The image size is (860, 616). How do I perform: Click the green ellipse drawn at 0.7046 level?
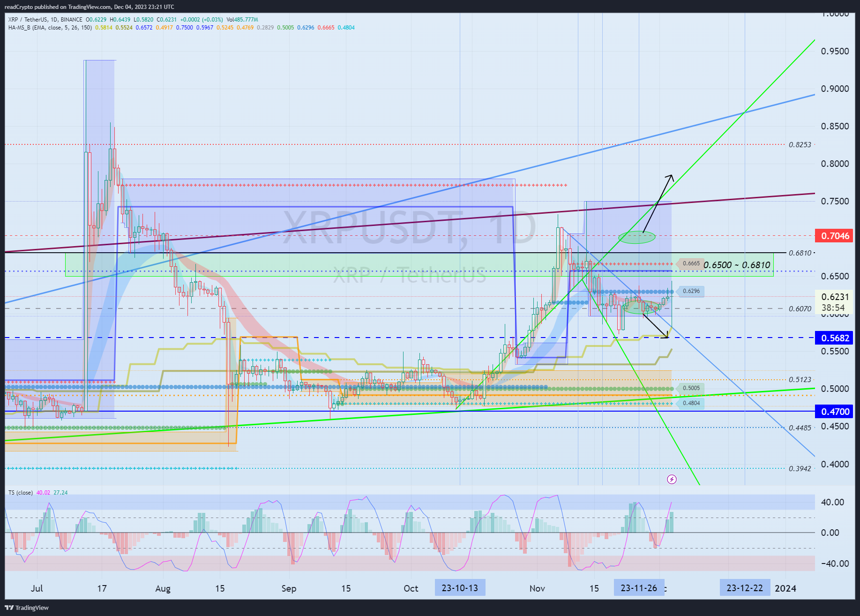pos(636,237)
